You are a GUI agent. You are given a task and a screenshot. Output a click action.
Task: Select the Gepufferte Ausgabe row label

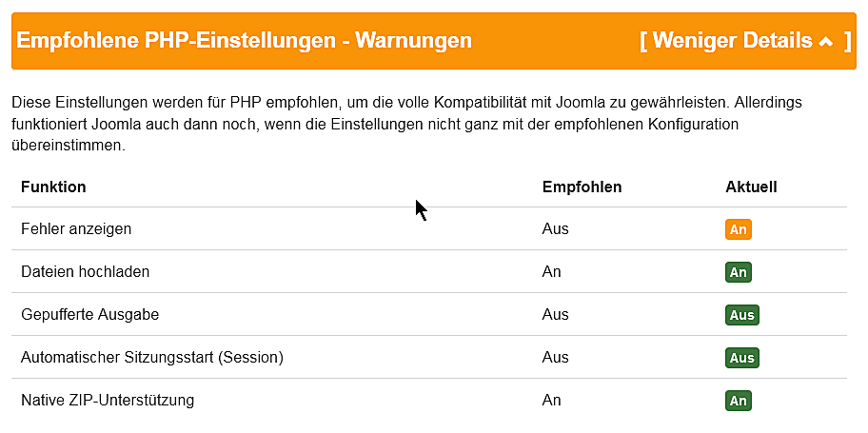click(89, 315)
